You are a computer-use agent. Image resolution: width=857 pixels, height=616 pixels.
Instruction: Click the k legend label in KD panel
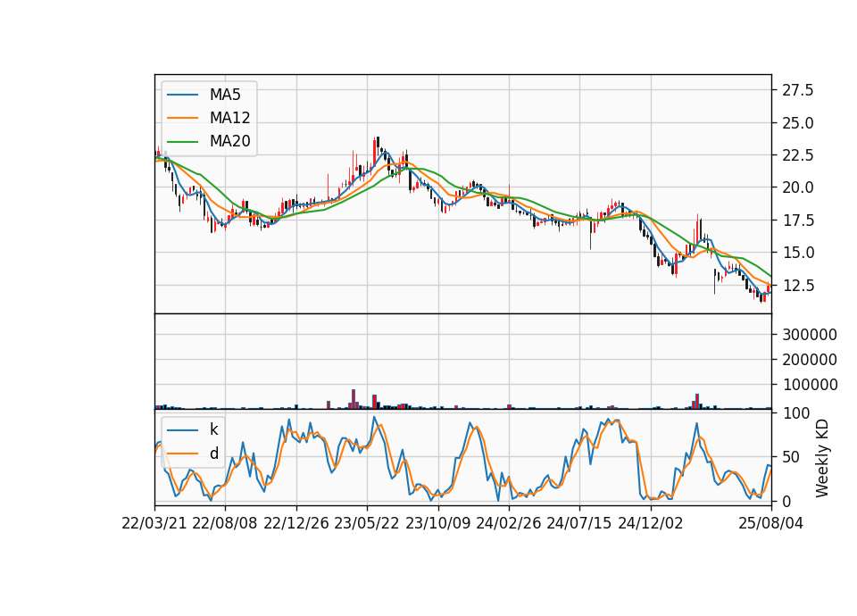coord(213,429)
